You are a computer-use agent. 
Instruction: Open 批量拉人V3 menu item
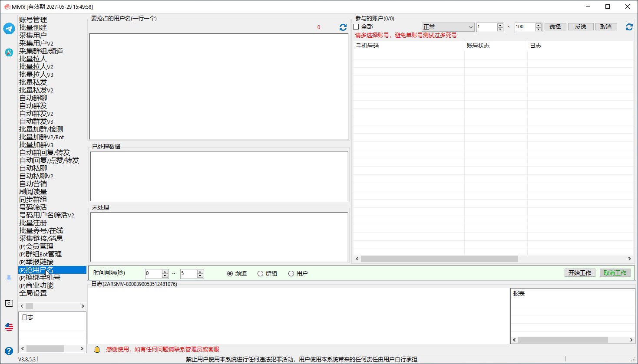(x=36, y=75)
